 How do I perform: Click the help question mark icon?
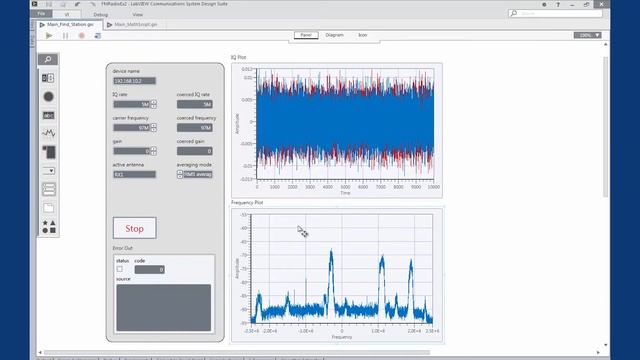click(558, 4)
